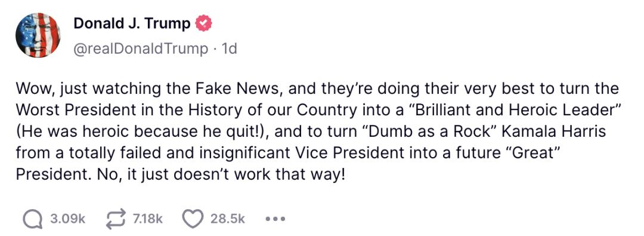The width and height of the screenshot is (644, 236).
Task: Click the "(He was heroic because he quit!)" text
Action: pos(142,132)
